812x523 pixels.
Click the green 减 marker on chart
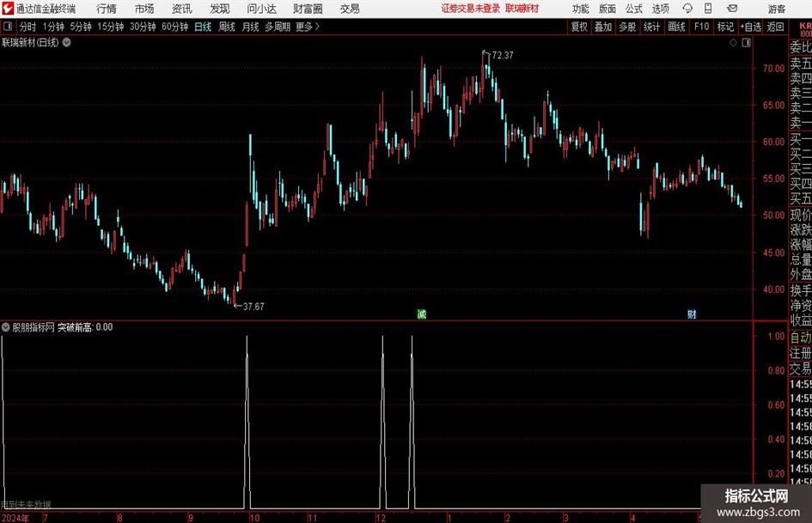422,314
